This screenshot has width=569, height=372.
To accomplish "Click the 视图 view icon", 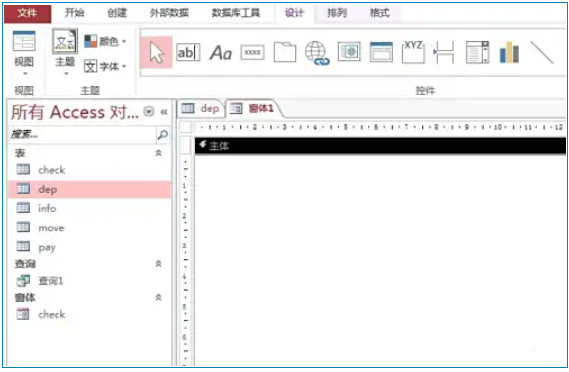I will [24, 41].
